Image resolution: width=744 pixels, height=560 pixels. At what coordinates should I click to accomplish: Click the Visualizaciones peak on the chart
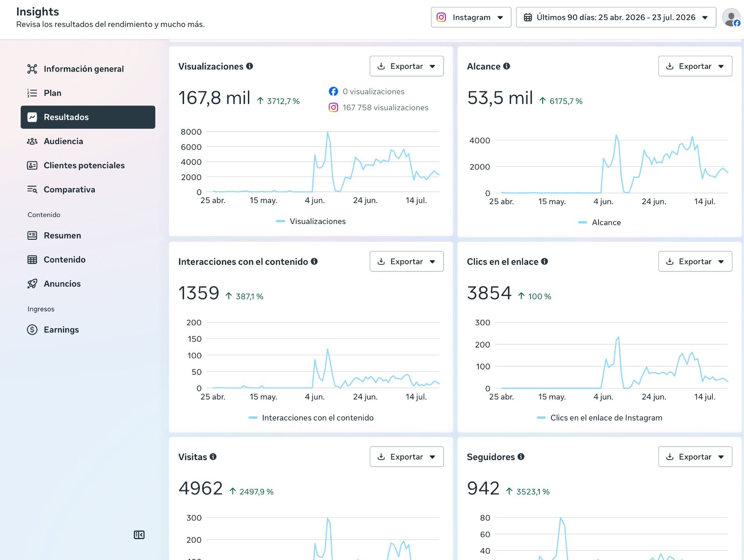(328, 132)
